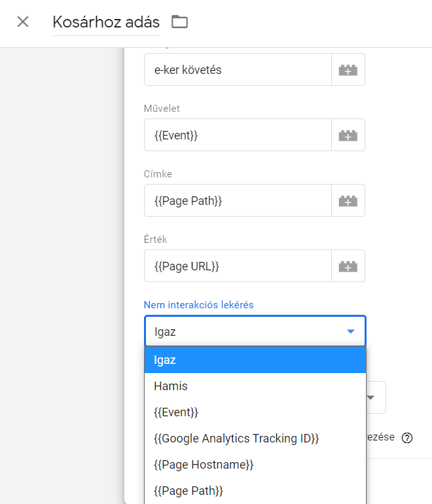
Task: Choose Hamis option in dropdown list
Action: pyautogui.click(x=255, y=386)
